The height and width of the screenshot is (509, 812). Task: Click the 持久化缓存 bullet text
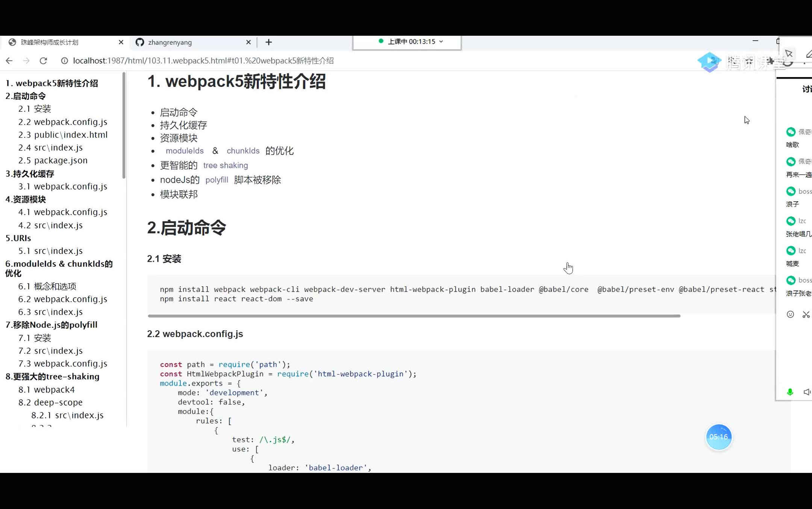pyautogui.click(x=183, y=125)
